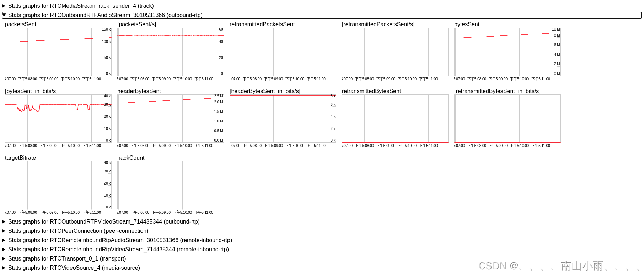This screenshot has height=274, width=644.
Task: Select the [retransmittedBytesSent_in_bits/s] title text
Action: pos(497,91)
